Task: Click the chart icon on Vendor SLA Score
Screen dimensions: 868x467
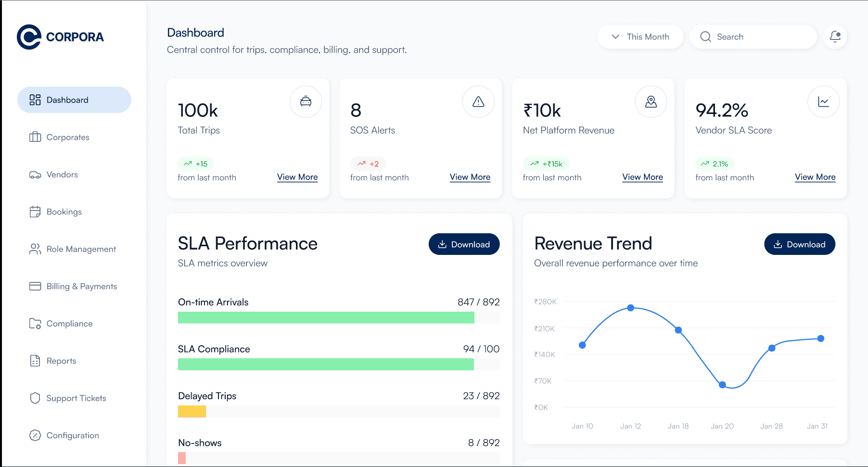Action: 823,101
